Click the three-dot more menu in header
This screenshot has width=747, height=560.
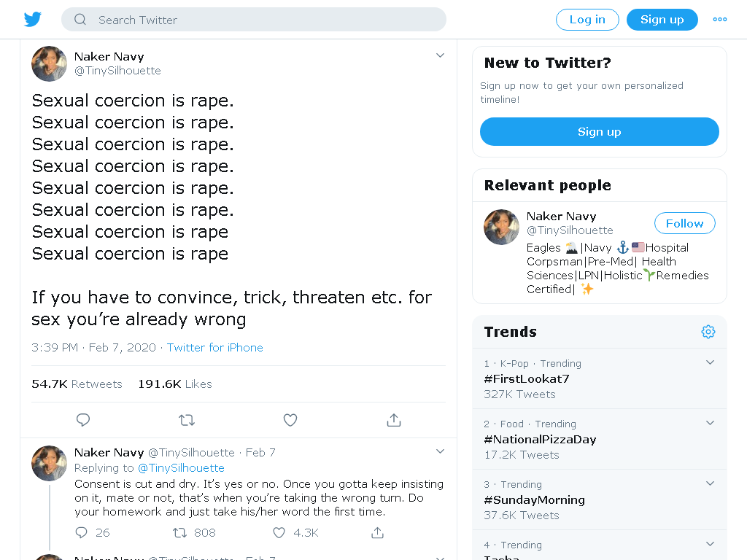(719, 20)
